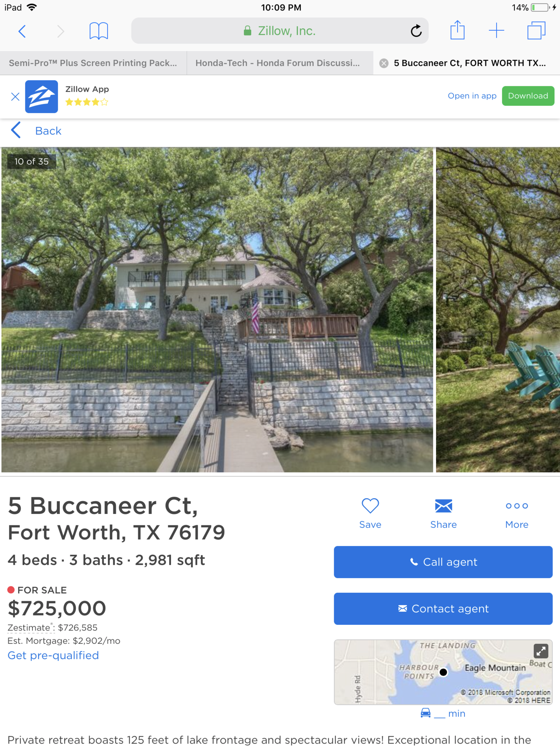Tap Safari's back navigation arrow
Image resolution: width=560 pixels, height=747 pixels.
pos(22,31)
